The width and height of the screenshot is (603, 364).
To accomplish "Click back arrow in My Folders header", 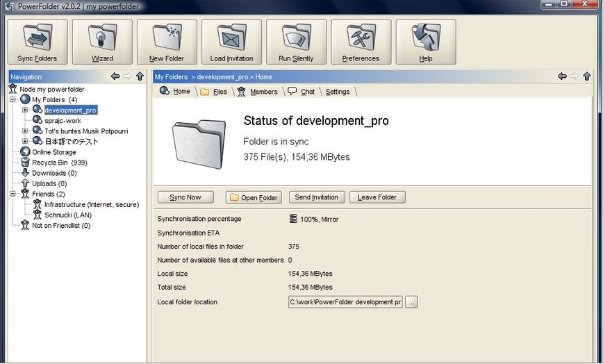I will click(562, 76).
